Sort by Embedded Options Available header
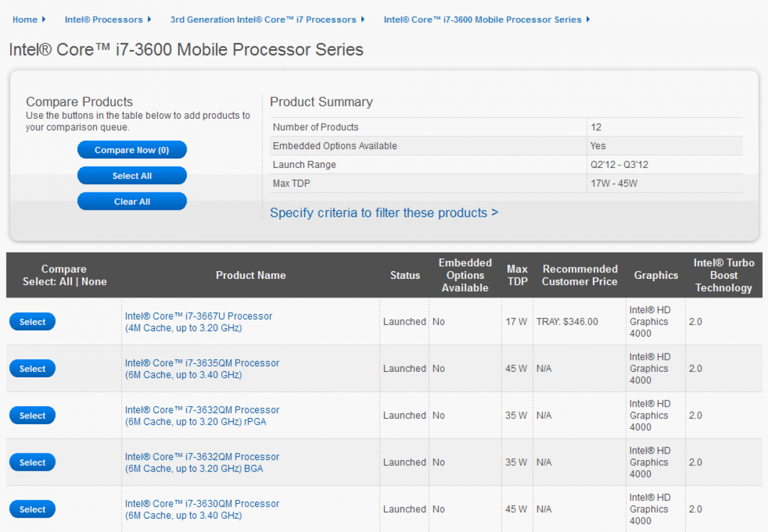768x532 pixels. [465, 275]
